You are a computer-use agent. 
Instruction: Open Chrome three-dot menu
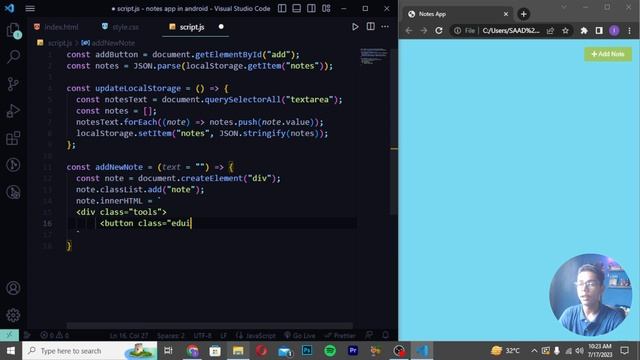(629, 31)
